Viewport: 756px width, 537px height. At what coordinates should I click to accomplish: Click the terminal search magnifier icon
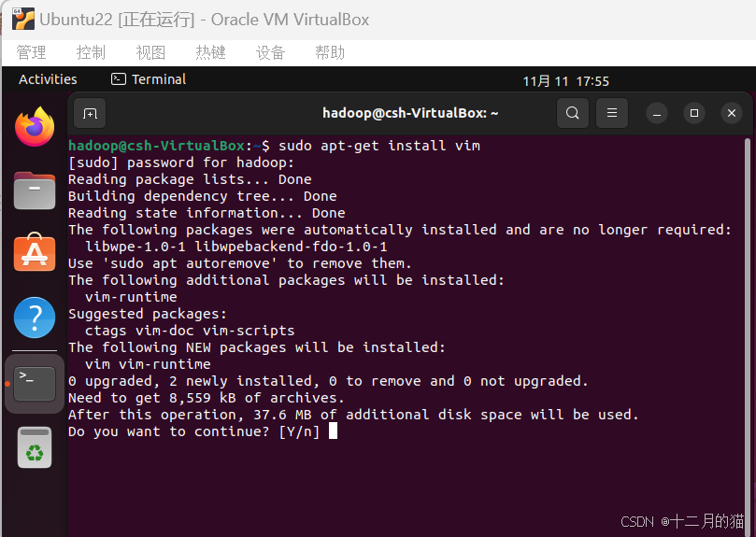click(x=572, y=113)
